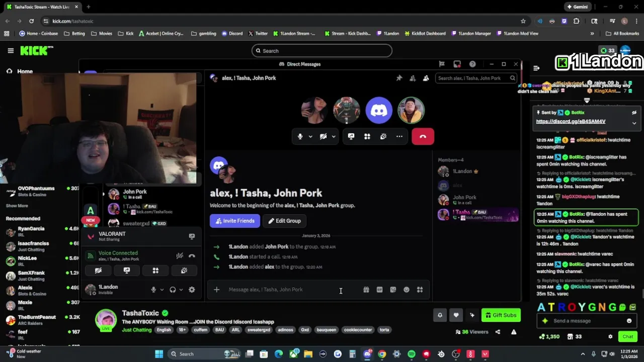
Task: Share your screen in the call controls
Action: click(351, 136)
